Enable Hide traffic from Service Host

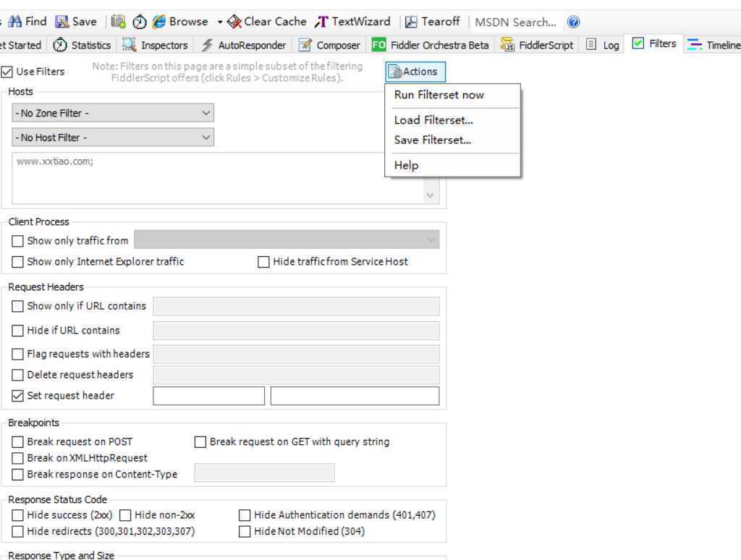[x=263, y=262]
